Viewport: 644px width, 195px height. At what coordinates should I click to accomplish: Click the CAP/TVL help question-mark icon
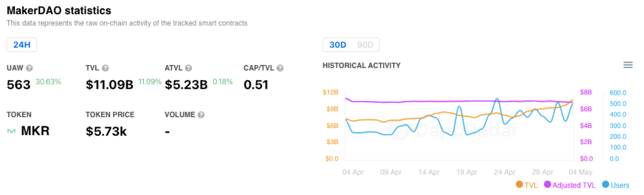coord(280,68)
